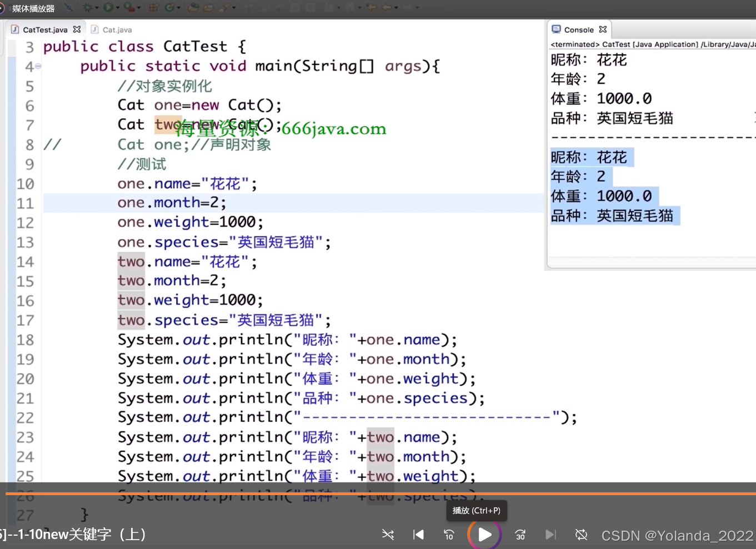The height and width of the screenshot is (549, 756).
Task: Click code line one.name="花花";
Action: [x=187, y=184]
